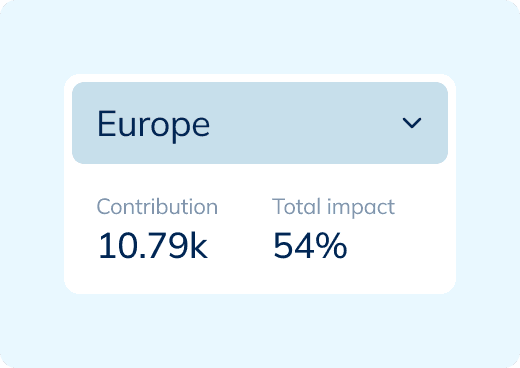Click the number 10.79k
The width and height of the screenshot is (520, 368).
click(x=153, y=246)
